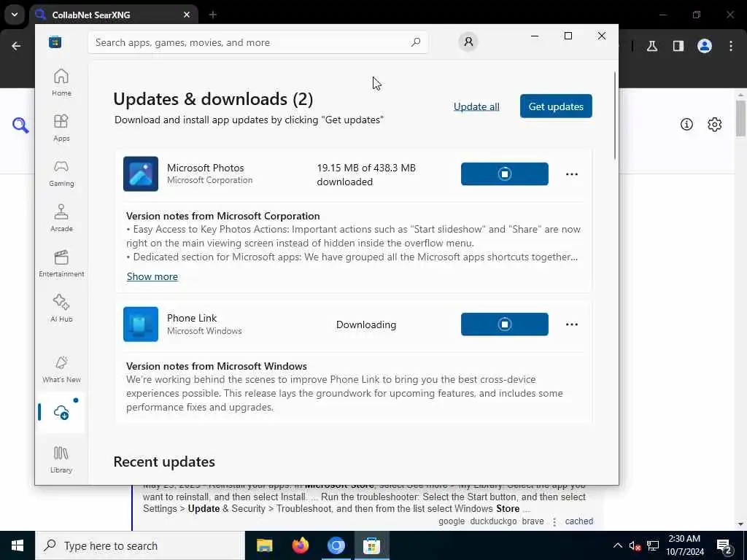Open the more options menu for Phone Link
Viewport: 747px width, 560px height.
pos(572,324)
